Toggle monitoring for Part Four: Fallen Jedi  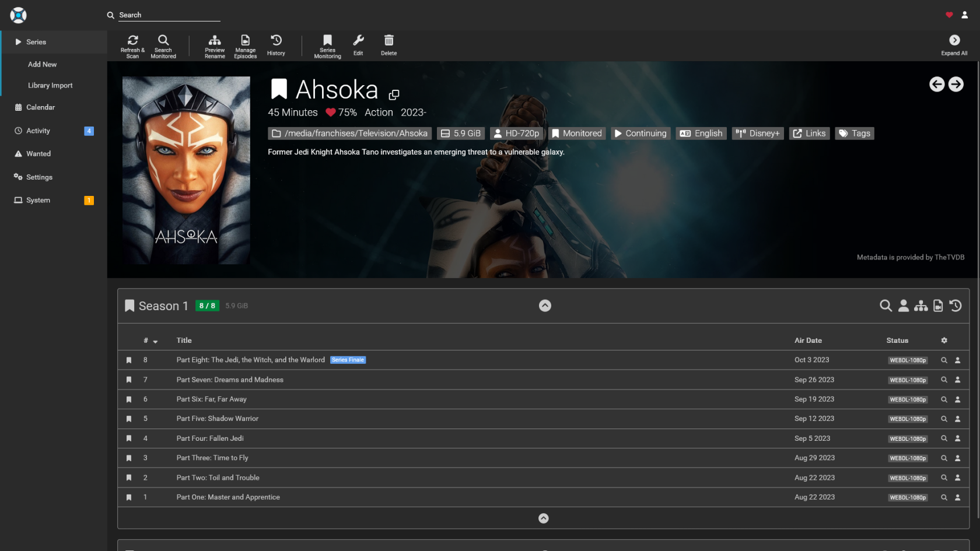(129, 438)
